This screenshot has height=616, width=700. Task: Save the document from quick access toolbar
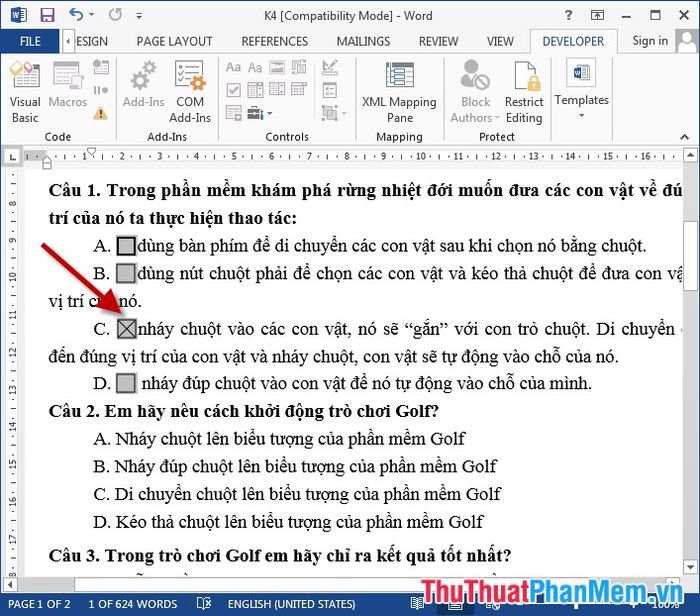click(46, 15)
